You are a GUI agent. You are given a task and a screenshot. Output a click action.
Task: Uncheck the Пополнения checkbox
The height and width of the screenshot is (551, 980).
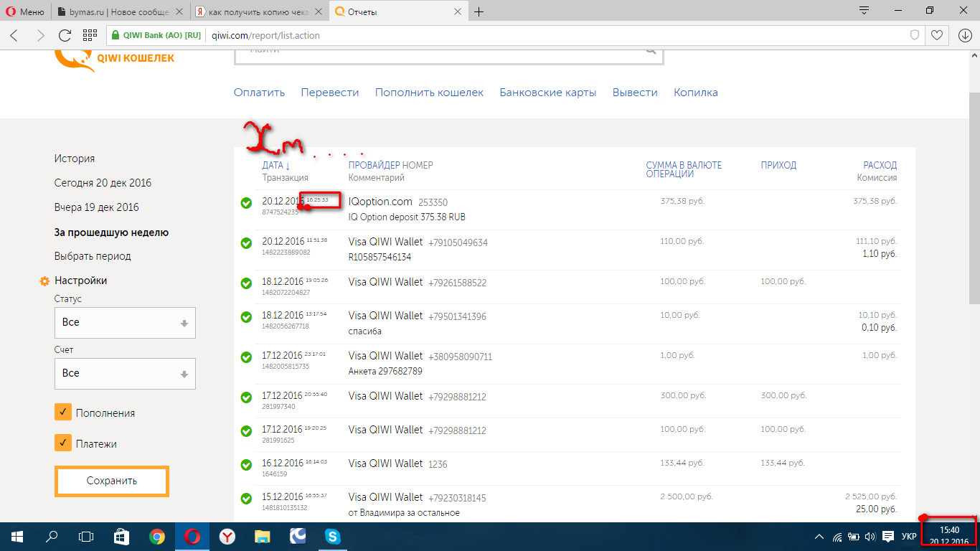click(x=63, y=413)
